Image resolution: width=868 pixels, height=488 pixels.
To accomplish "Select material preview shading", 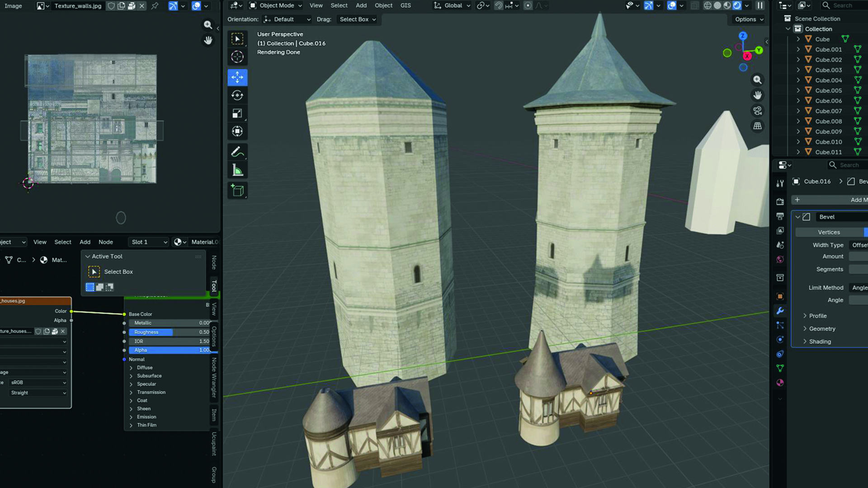I will pyautogui.click(x=727, y=5).
